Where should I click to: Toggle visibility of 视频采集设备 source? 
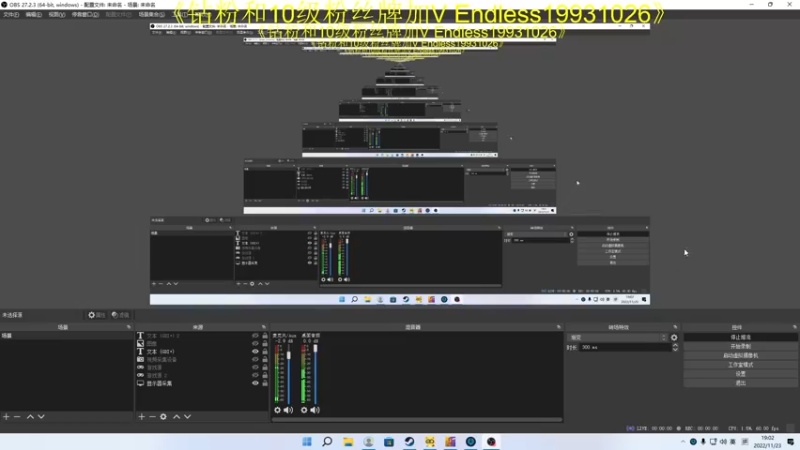(255, 360)
